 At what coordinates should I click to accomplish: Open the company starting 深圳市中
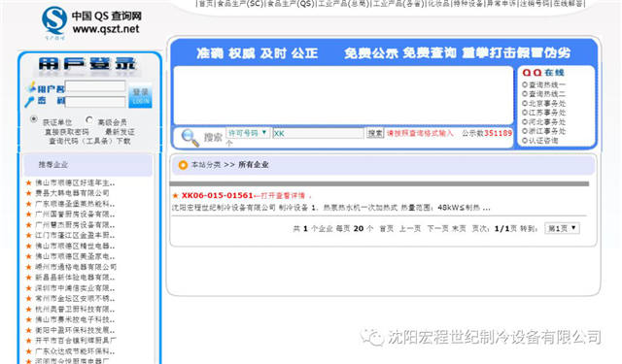[75, 288]
